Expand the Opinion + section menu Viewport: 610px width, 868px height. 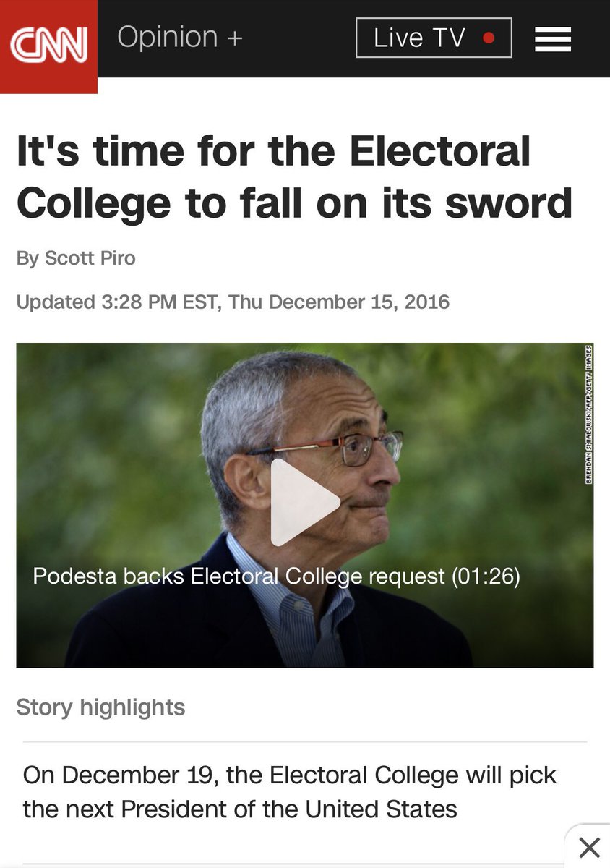coord(180,38)
